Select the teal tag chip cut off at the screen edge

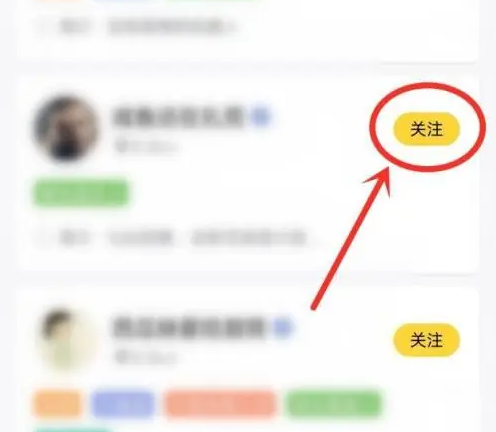[x=73, y=429]
